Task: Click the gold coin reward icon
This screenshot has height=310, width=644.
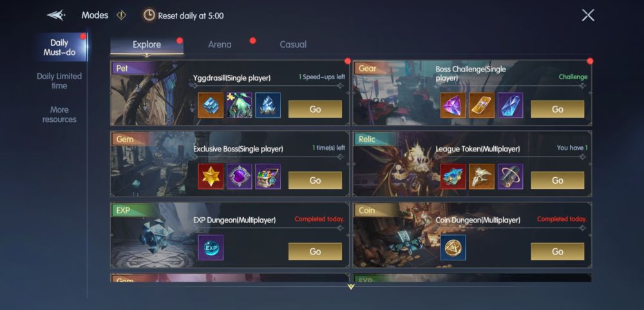Action: pyautogui.click(x=453, y=247)
